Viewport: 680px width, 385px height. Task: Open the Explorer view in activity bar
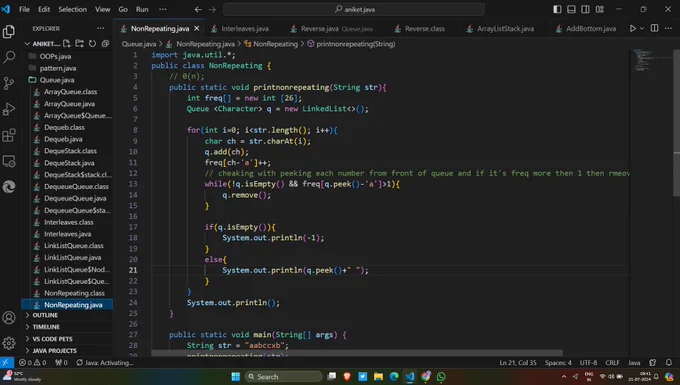[x=9, y=32]
